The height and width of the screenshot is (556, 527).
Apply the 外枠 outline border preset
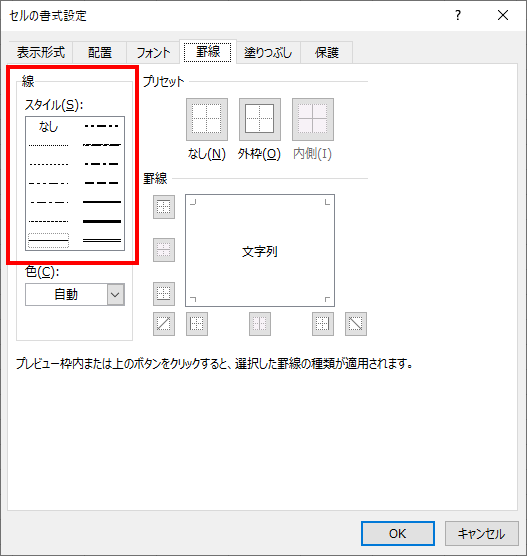click(260, 119)
